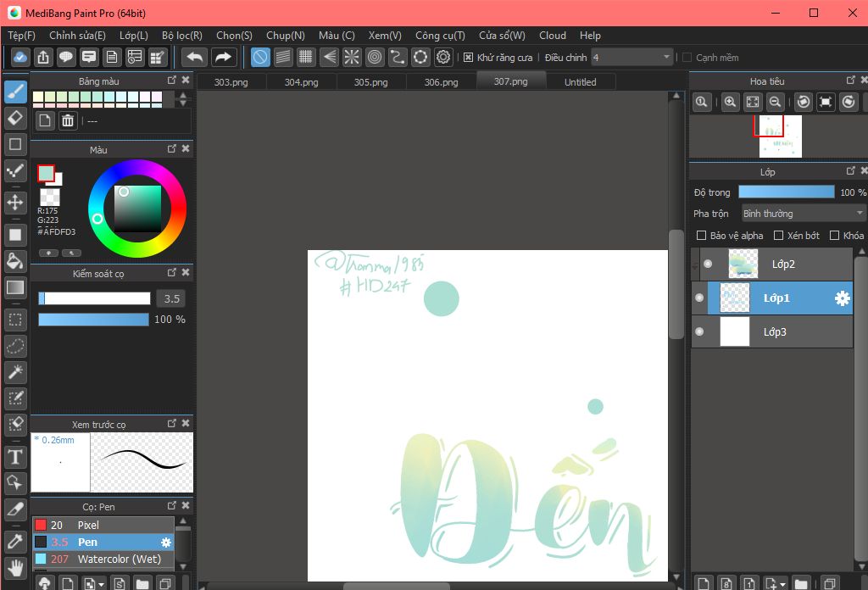Image resolution: width=868 pixels, height=590 pixels.
Task: Click the Hoa tiêu canvas thumbnail
Action: tap(781, 136)
